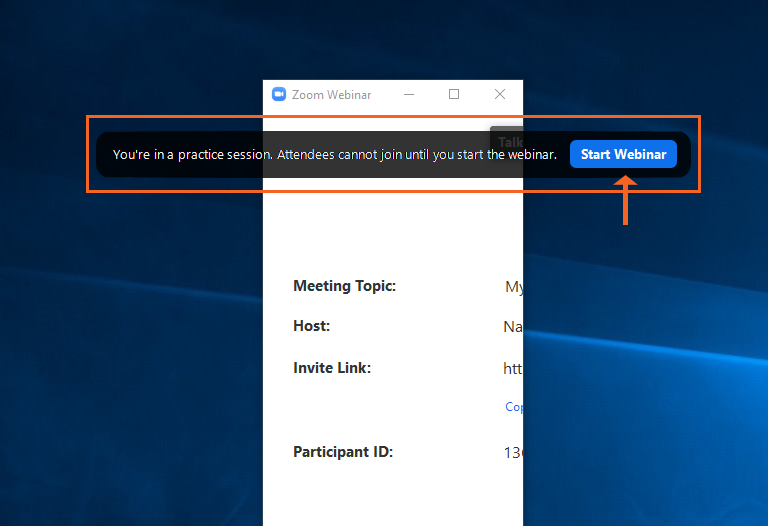768x526 pixels.
Task: Select the partially hidden Talk label
Action: click(x=510, y=140)
